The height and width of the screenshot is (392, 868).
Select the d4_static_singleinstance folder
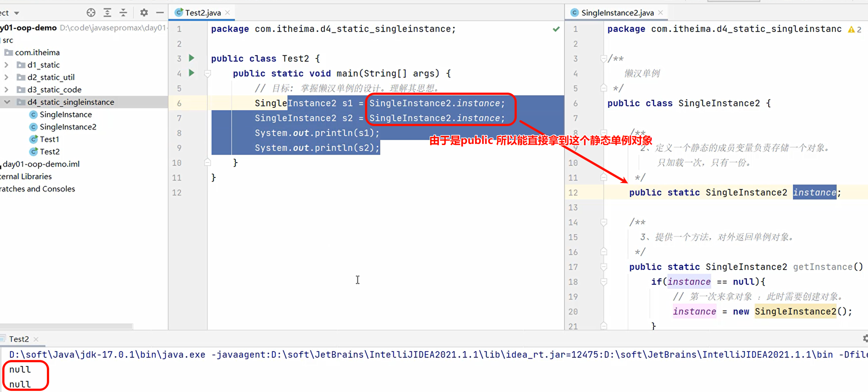click(71, 102)
